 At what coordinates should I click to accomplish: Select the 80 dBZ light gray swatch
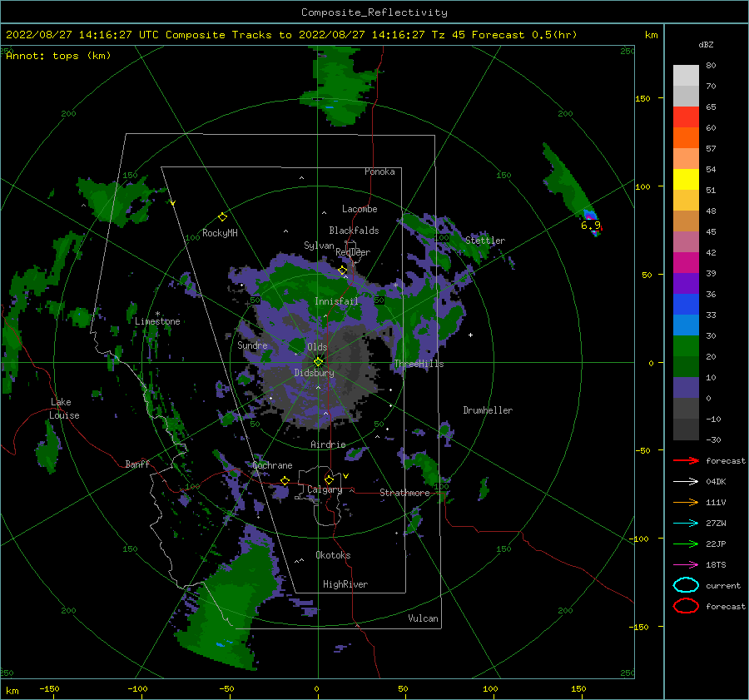(686, 75)
